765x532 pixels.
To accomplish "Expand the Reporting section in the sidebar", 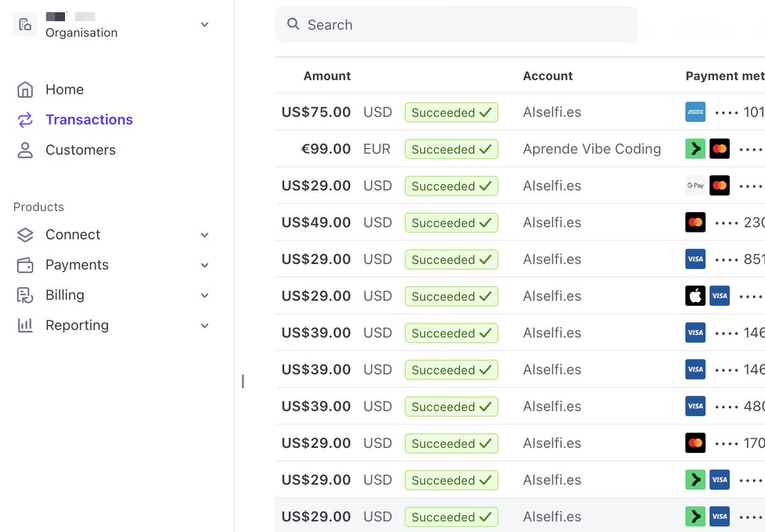I will (204, 325).
